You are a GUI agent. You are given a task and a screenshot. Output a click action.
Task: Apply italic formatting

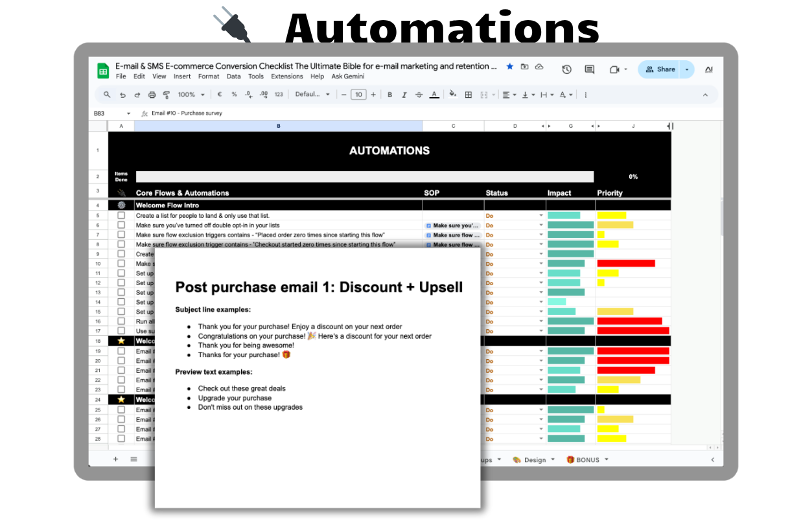tap(404, 95)
